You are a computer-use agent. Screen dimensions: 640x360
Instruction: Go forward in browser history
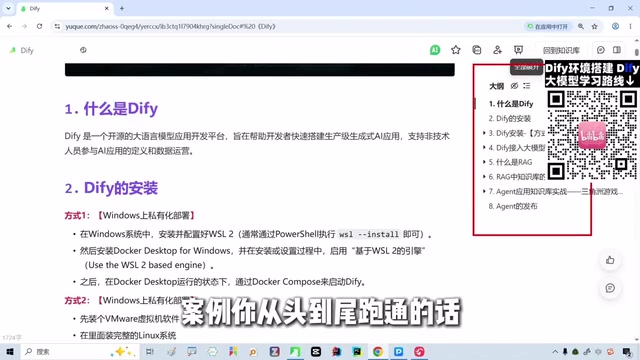[24, 26]
